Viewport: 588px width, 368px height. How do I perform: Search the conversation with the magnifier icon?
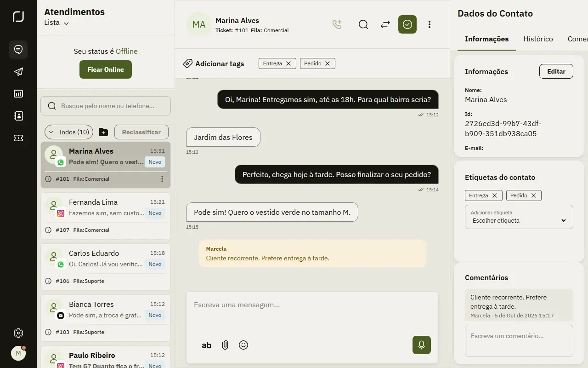pyautogui.click(x=363, y=24)
